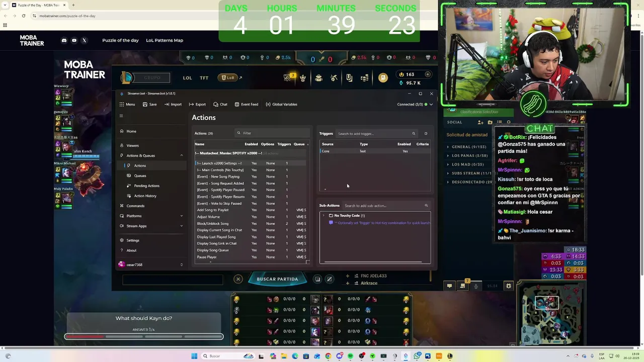Select the Adjust Volume action
Viewport: 644px width, 362px height.
[252, 217]
